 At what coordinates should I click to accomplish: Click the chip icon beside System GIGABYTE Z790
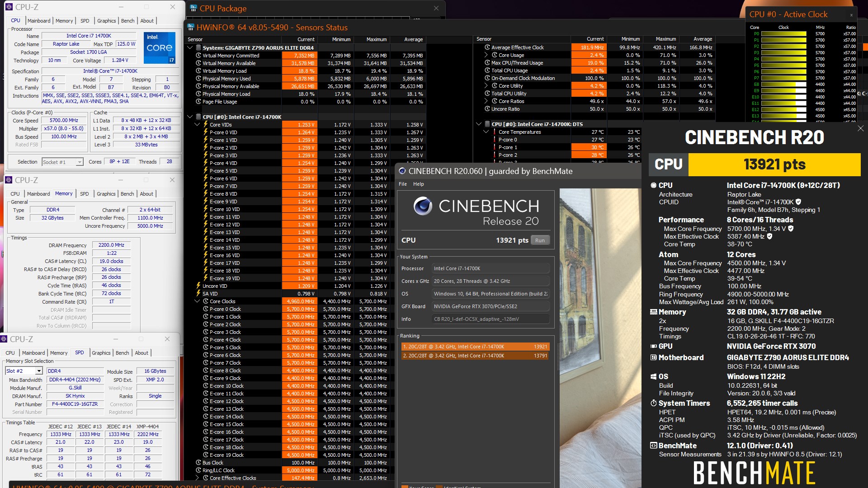[x=198, y=47]
